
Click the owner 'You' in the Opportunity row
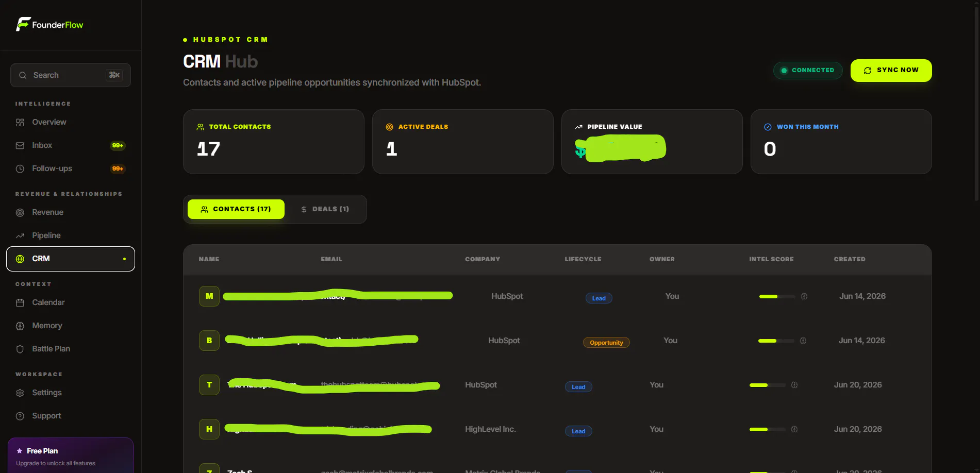[x=671, y=341]
